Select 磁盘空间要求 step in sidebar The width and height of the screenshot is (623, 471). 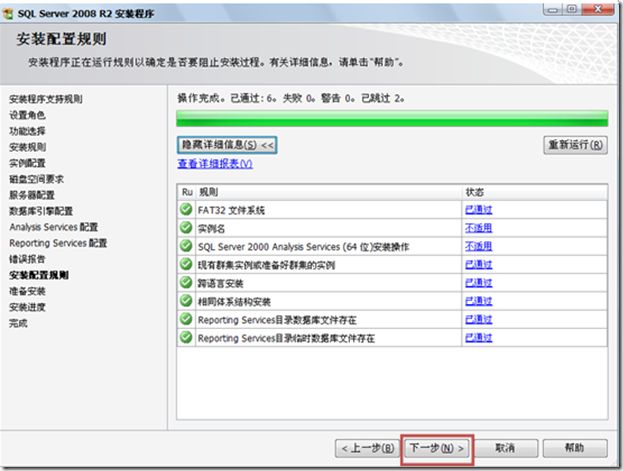tap(37, 179)
